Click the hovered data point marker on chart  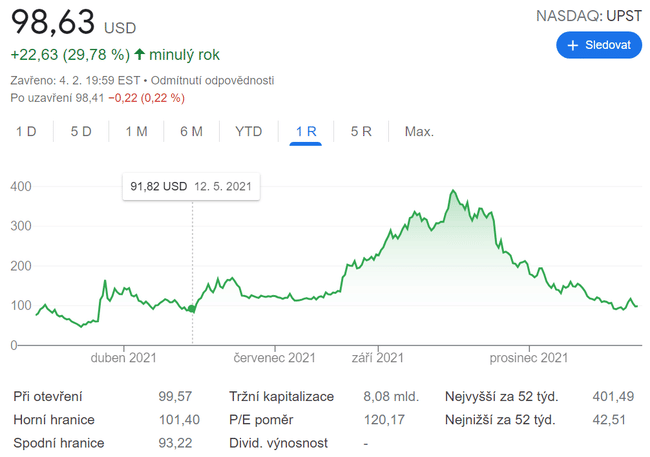(192, 309)
